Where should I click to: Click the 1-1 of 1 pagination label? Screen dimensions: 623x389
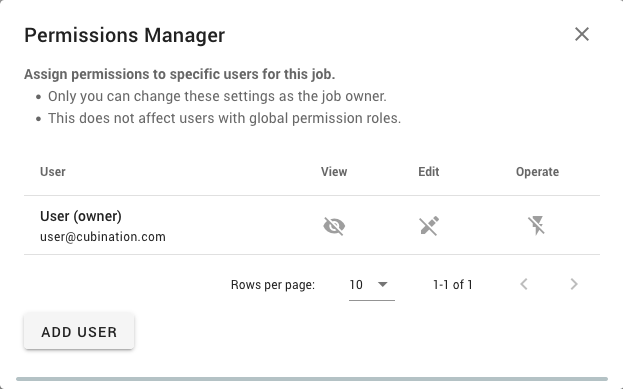click(x=453, y=284)
